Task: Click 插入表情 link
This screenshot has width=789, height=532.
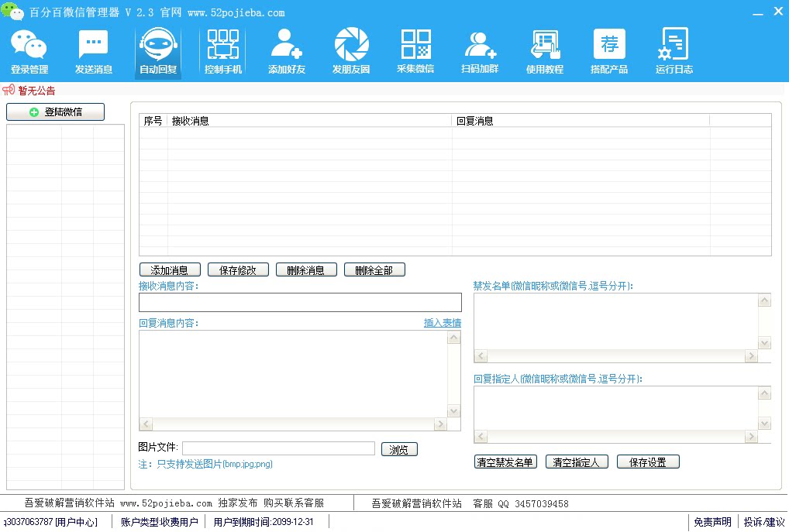Action: point(443,323)
